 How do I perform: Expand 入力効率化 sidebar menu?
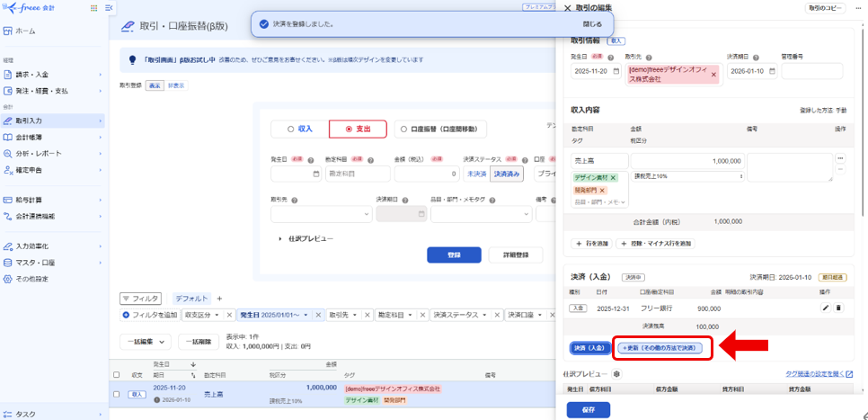pyautogui.click(x=53, y=246)
